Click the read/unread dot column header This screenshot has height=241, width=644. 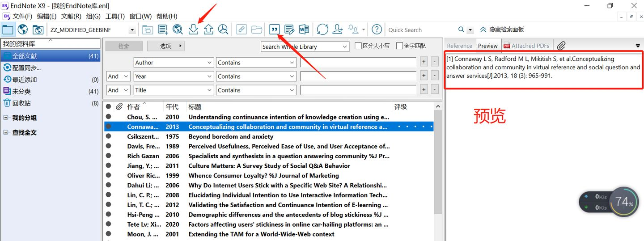coord(108,106)
